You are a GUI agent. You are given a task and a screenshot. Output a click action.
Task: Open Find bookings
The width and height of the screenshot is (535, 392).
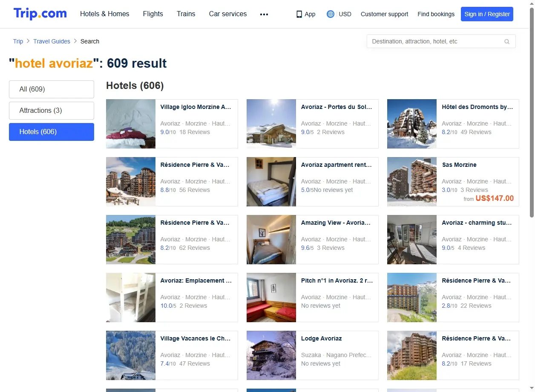pyautogui.click(x=436, y=14)
